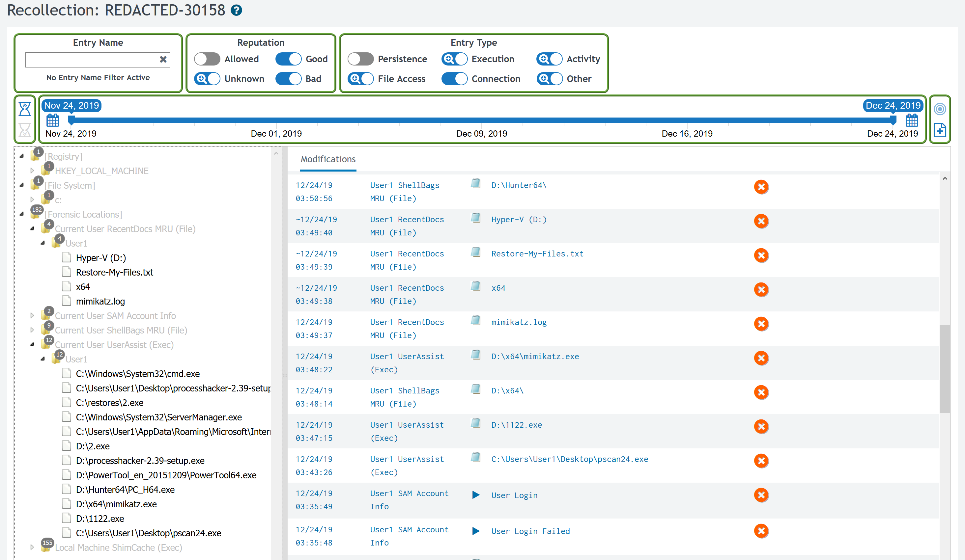The height and width of the screenshot is (560, 965).
Task: Click the red X for Restore-My-Files.txt entry
Action: 761,255
